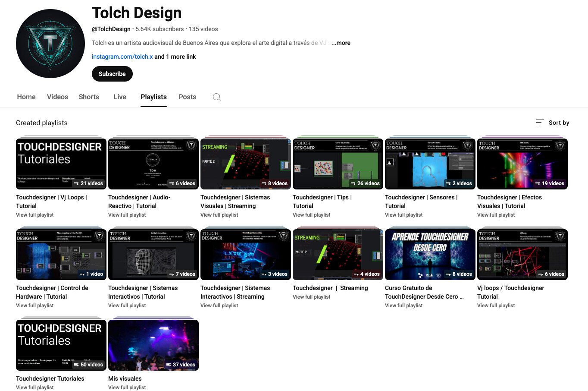
Task: Open the Tips Tutorial playlist thumbnail
Action: pyautogui.click(x=338, y=164)
